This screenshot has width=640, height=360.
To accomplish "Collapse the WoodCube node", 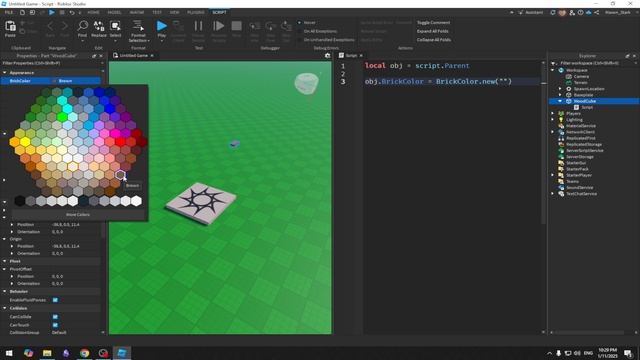I will click(560, 101).
